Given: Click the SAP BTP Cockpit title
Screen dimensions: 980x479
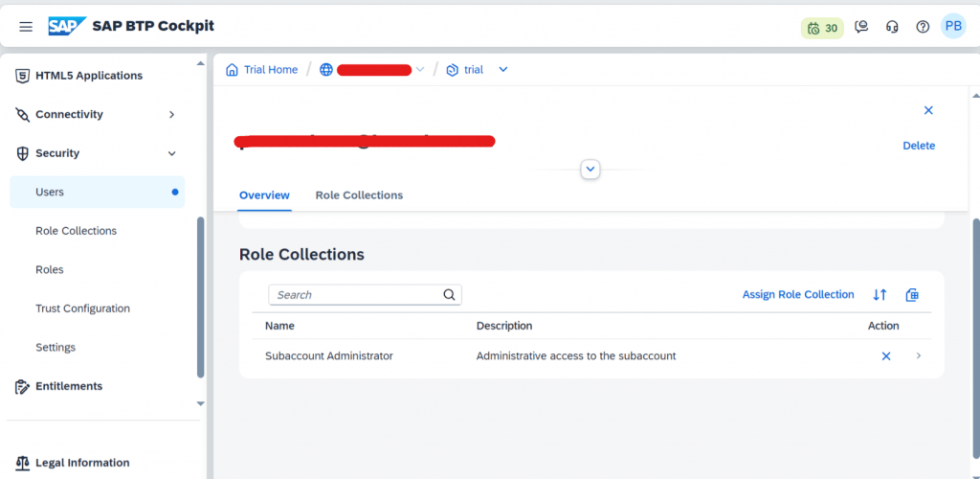Looking at the screenshot, I should tap(153, 26).
